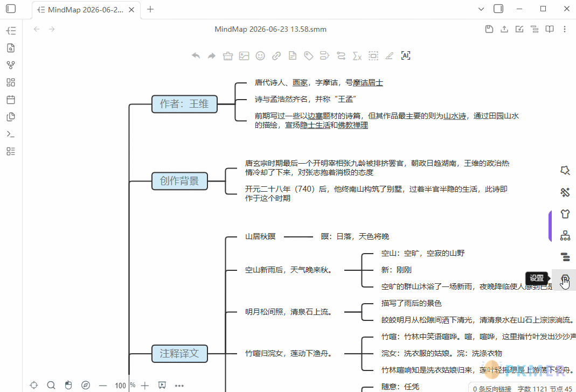Click the 山水诗 underlined link
Image resolution: width=576 pixels, height=392 pixels.
pos(455,116)
